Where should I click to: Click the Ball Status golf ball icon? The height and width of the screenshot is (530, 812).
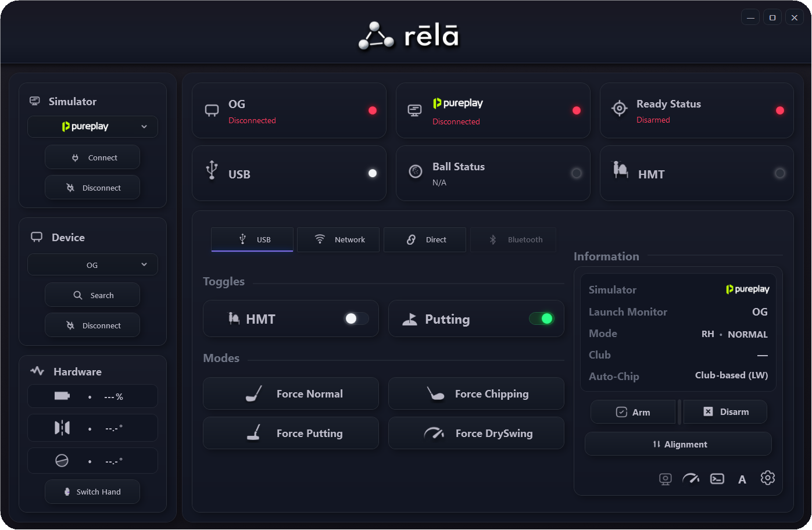click(x=416, y=171)
